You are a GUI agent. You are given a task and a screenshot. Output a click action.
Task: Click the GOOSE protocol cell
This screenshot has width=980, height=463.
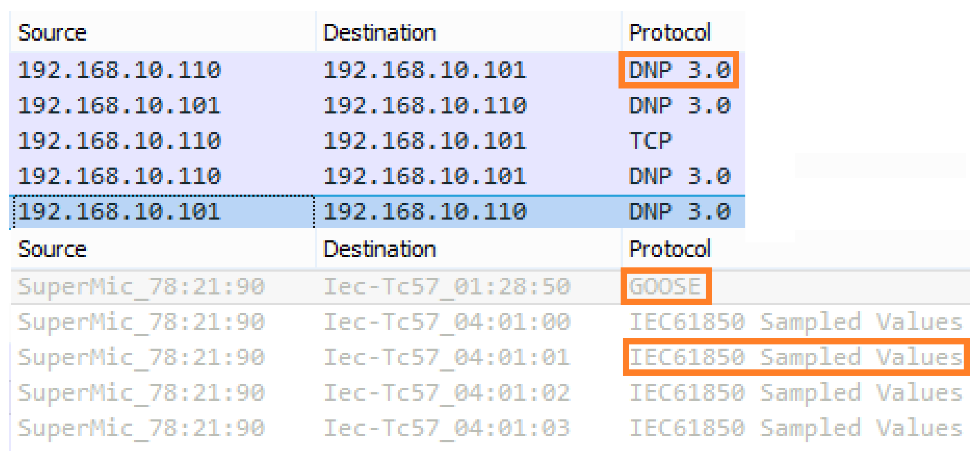tap(665, 287)
